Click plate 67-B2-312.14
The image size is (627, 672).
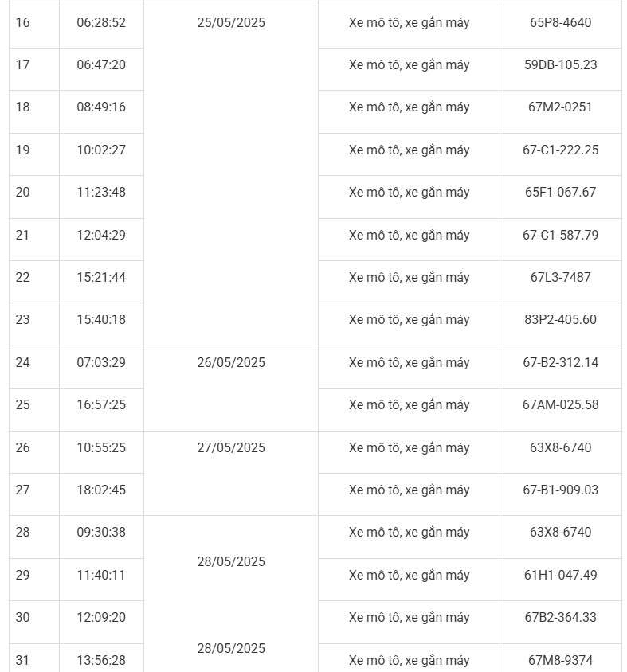(560, 363)
